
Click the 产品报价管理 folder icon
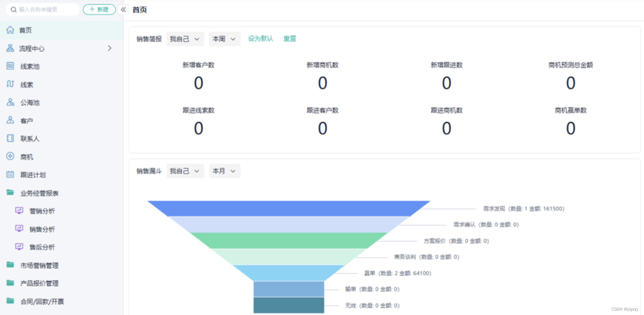click(x=10, y=283)
